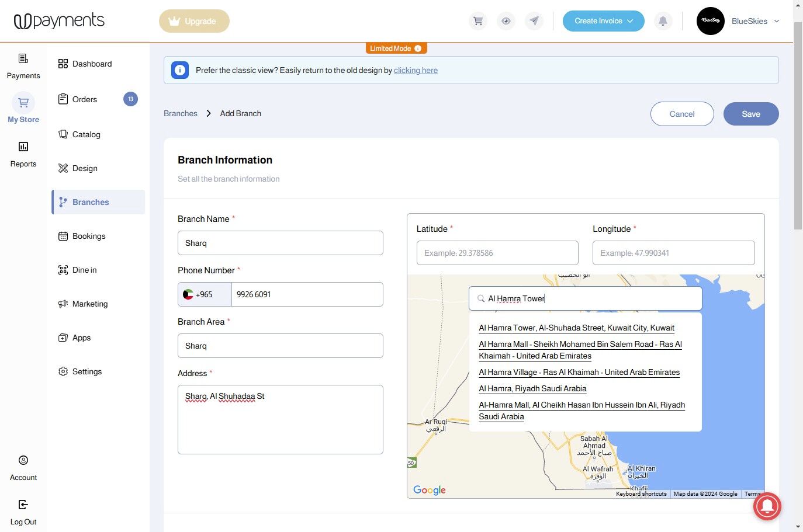Click the red chat bell widget
This screenshot has height=532, width=803.
pos(767,506)
